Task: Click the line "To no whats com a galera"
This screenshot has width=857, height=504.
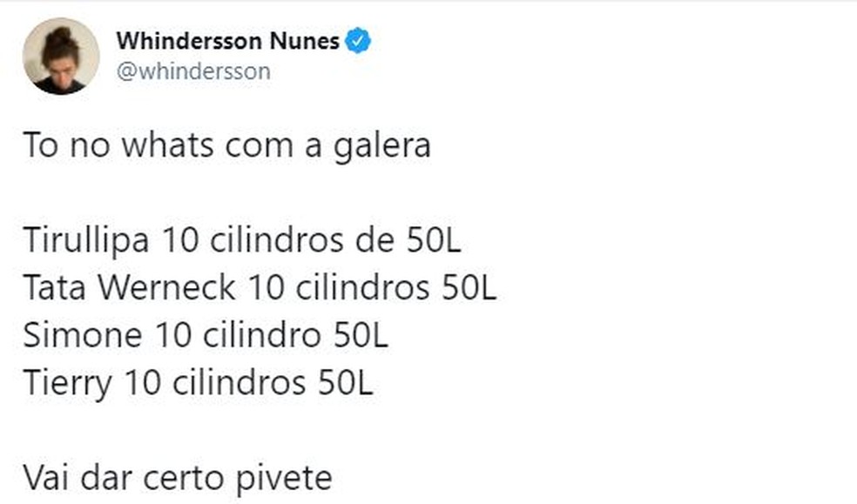Action: click(226, 145)
